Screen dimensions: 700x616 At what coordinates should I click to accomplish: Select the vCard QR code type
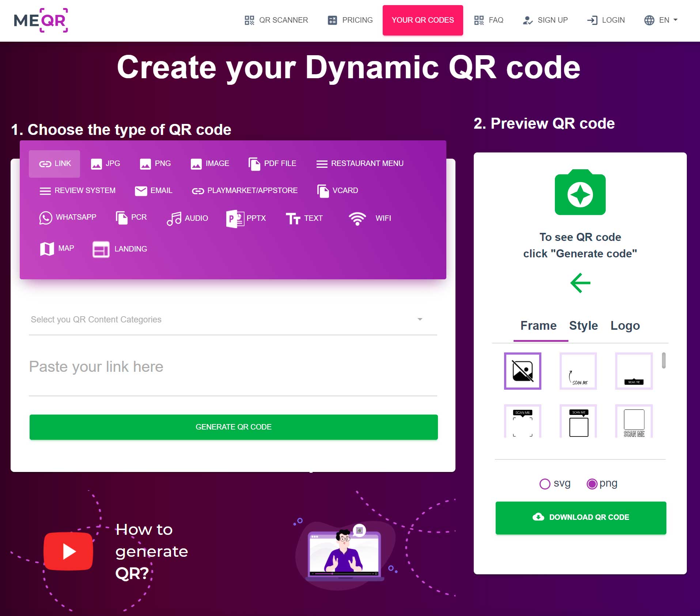tap(338, 190)
